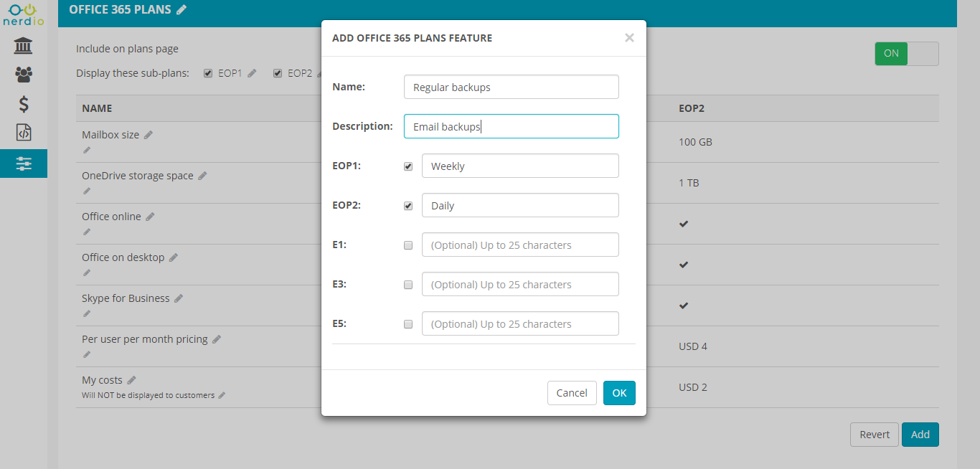The width and height of the screenshot is (980, 469).
Task: Click the Nerdio logo
Action: (x=24, y=14)
